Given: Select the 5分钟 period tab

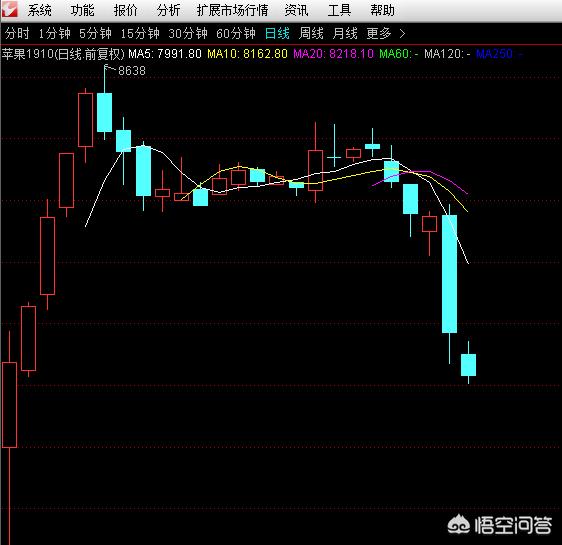Looking at the screenshot, I should click(x=95, y=34).
